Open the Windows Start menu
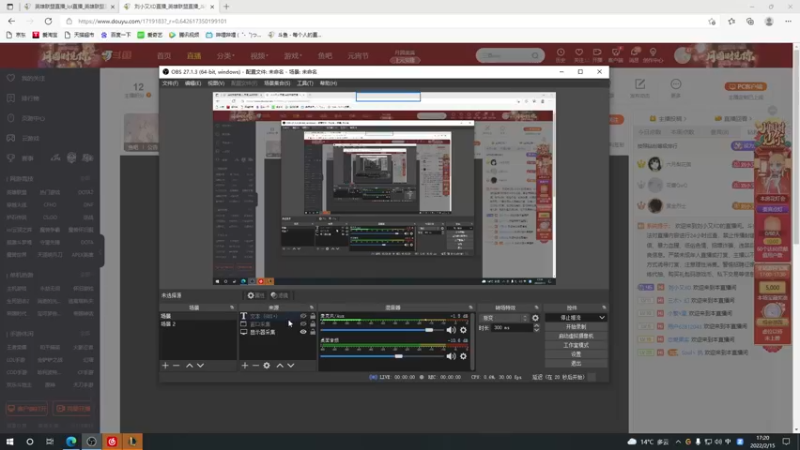800x450 pixels. pyautogui.click(x=10, y=441)
